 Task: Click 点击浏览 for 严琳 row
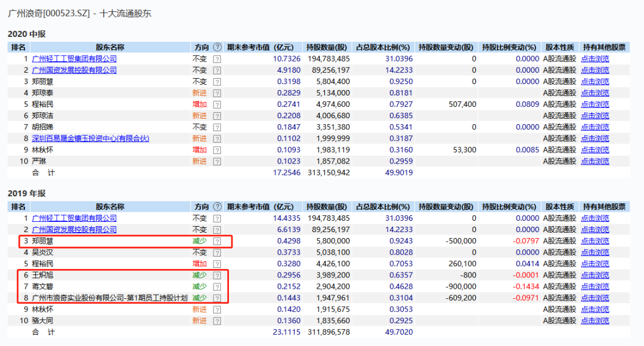tap(595, 161)
